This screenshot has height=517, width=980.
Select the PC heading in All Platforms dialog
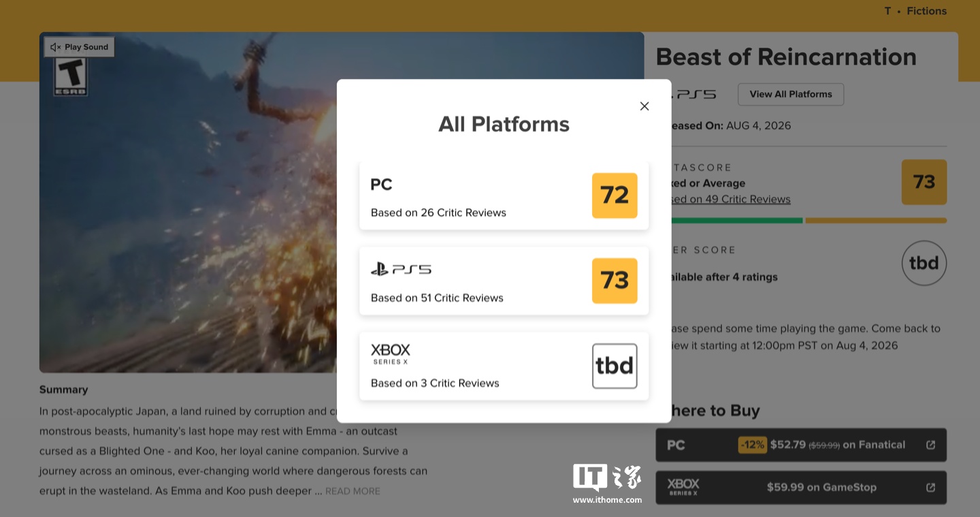(382, 185)
